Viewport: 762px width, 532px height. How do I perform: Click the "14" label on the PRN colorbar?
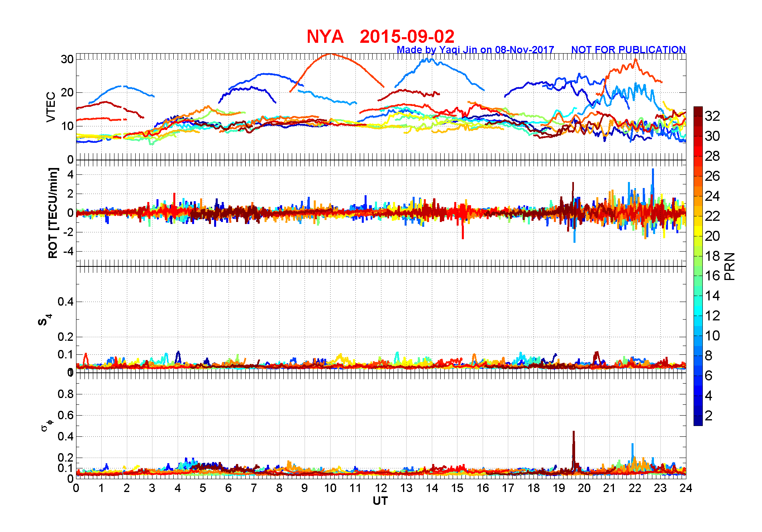click(712, 296)
